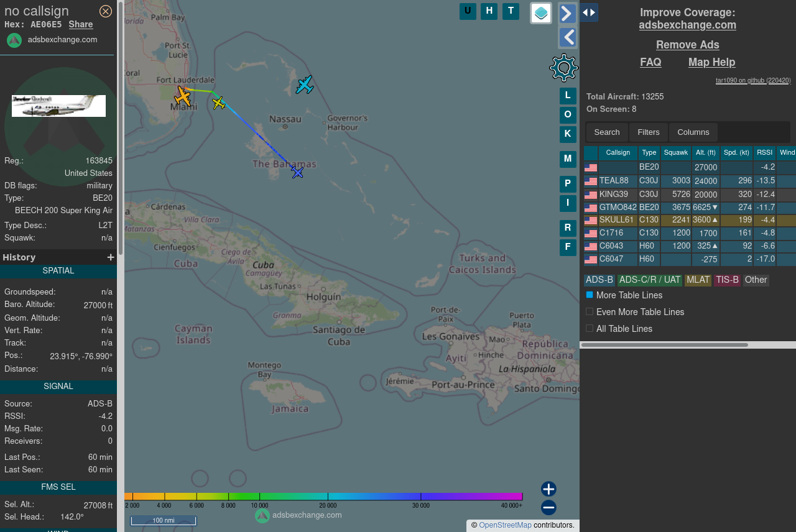The image size is (796, 532).
Task: Click the left chevron sidebar arrow
Action: (x=568, y=37)
